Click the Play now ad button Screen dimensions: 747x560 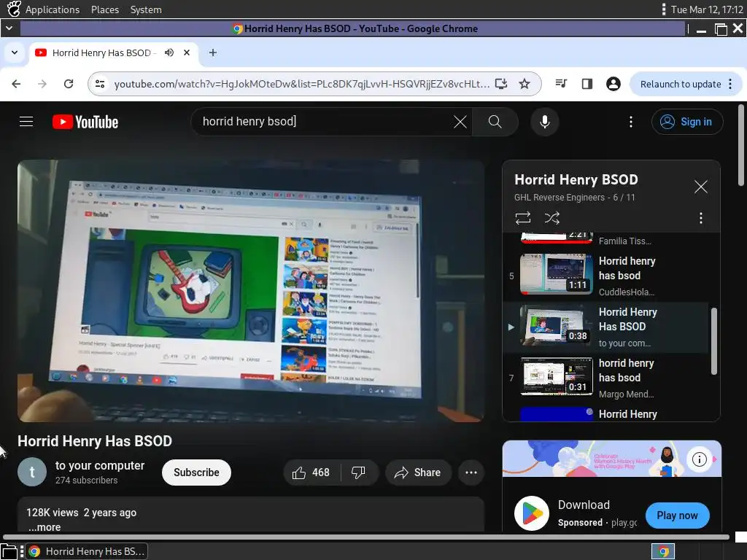(677, 516)
